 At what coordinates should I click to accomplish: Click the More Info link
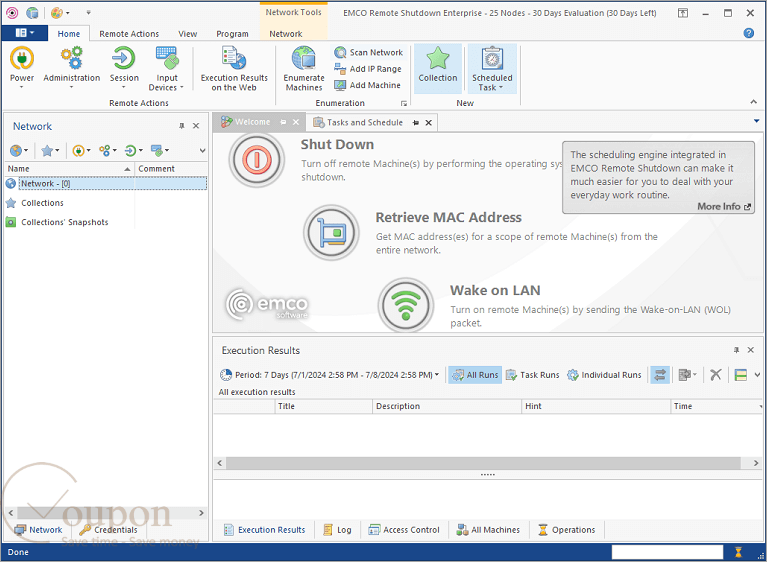click(724, 206)
